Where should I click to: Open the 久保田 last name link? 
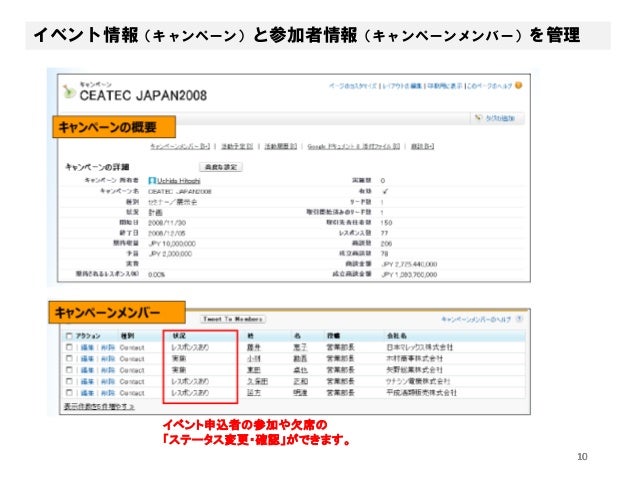tap(257, 382)
